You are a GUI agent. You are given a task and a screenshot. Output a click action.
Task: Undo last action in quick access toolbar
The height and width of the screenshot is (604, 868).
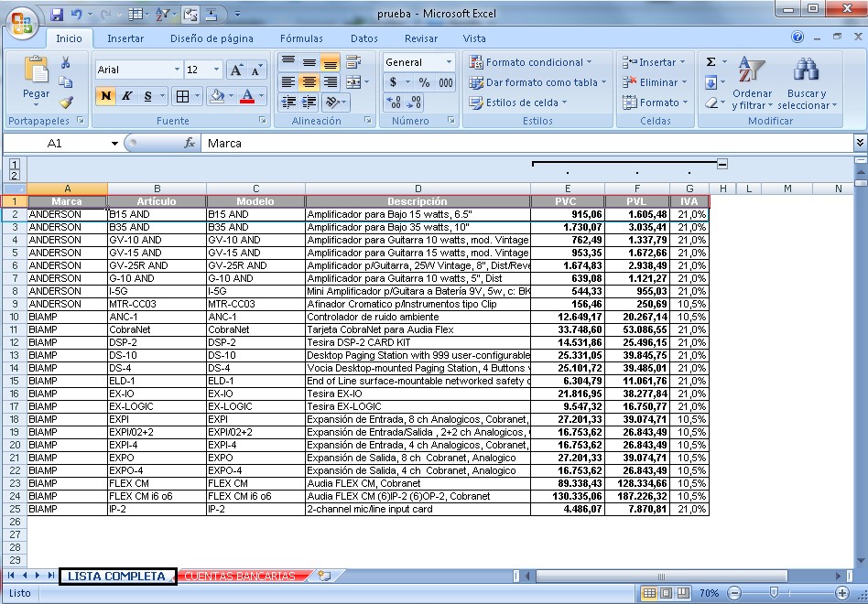(x=76, y=14)
